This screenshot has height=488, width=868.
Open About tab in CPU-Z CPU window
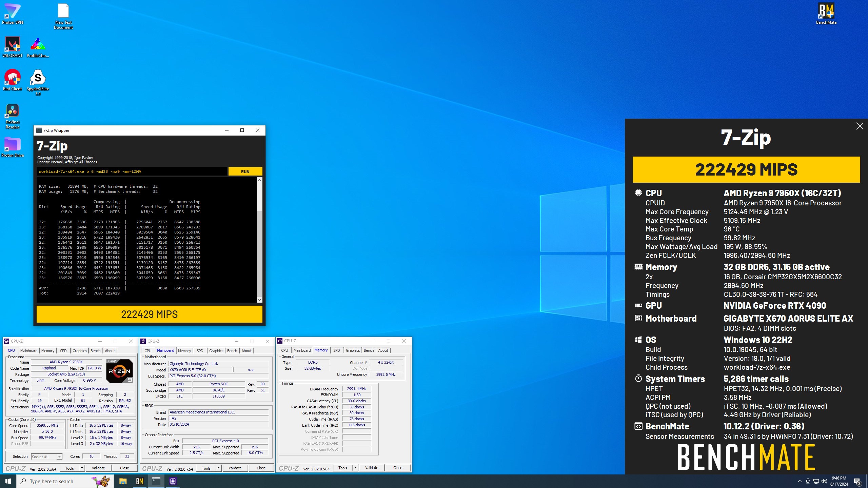[x=110, y=351]
